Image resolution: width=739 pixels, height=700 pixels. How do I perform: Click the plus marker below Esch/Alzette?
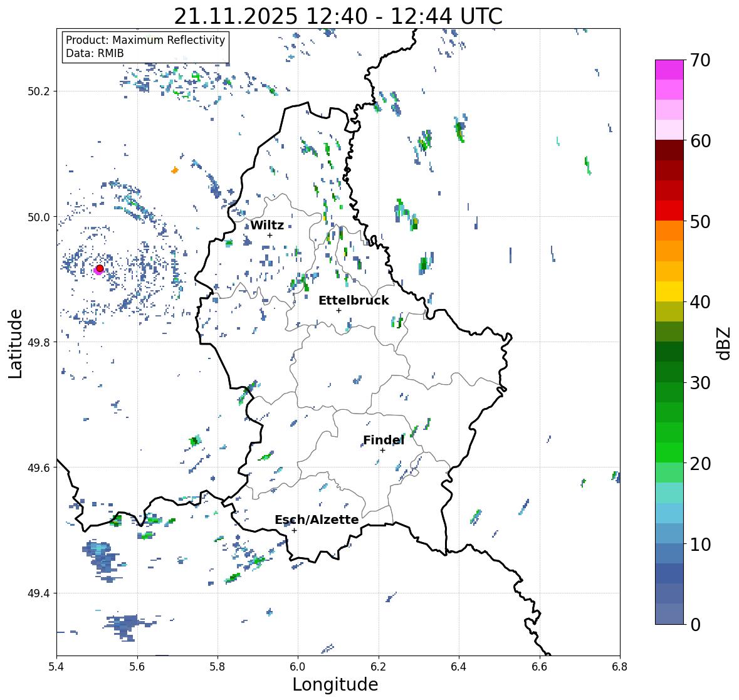294,530
